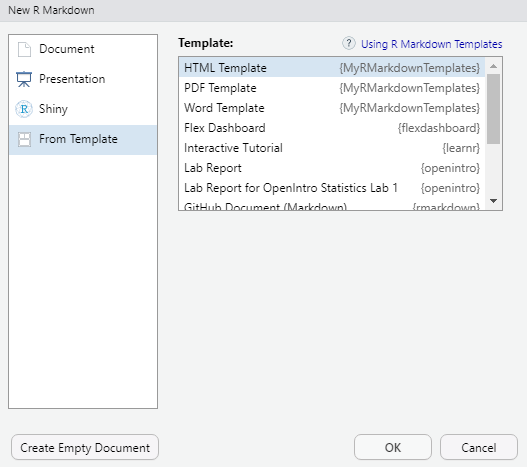
Task: Click the Shiny R logo icon
Action: (x=24, y=109)
